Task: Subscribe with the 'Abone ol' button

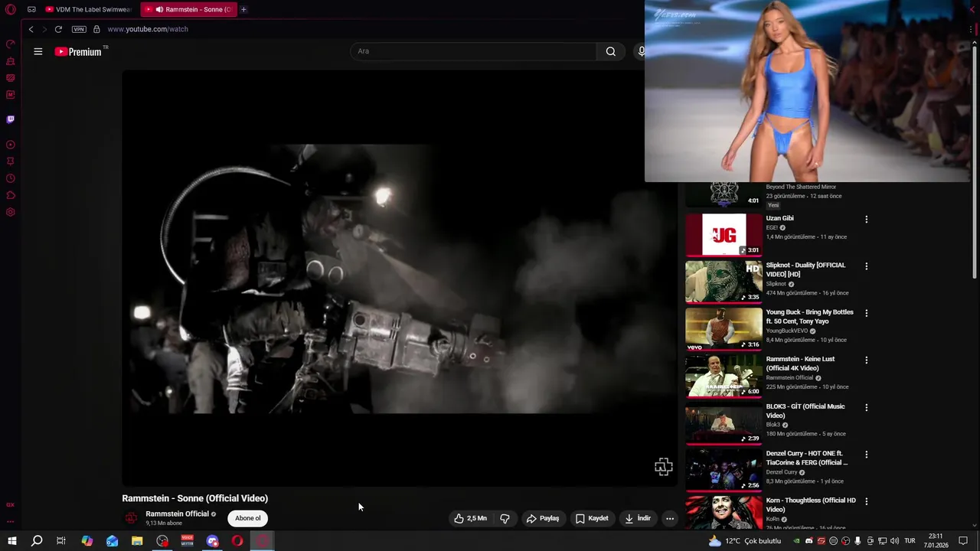Action: coord(247,518)
